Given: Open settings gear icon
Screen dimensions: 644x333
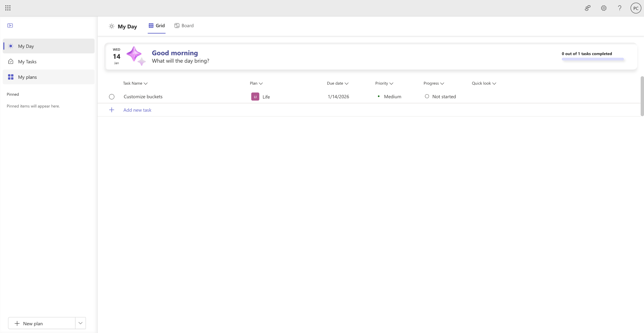Looking at the screenshot, I should coord(604,8).
